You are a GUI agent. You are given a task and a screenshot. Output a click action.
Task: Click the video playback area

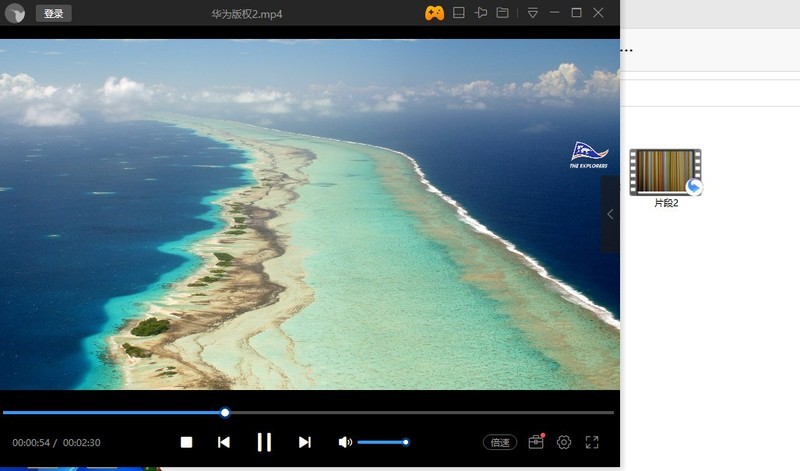pyautogui.click(x=310, y=214)
